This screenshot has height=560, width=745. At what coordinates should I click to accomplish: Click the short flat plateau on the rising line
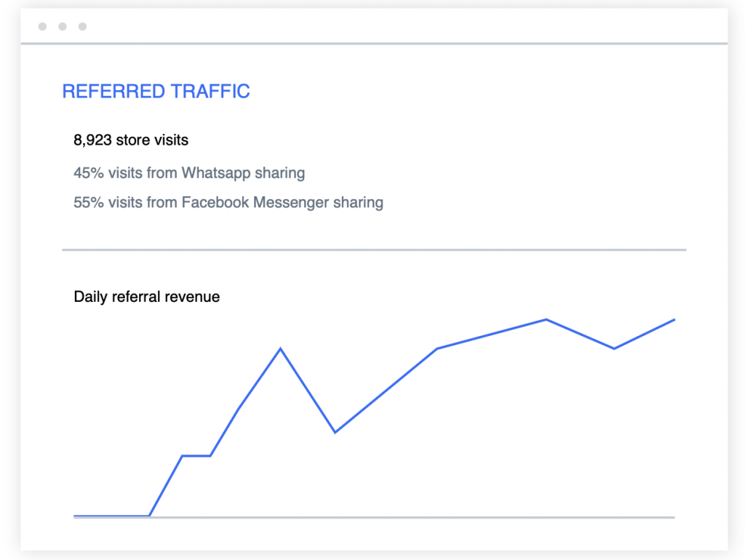click(196, 456)
